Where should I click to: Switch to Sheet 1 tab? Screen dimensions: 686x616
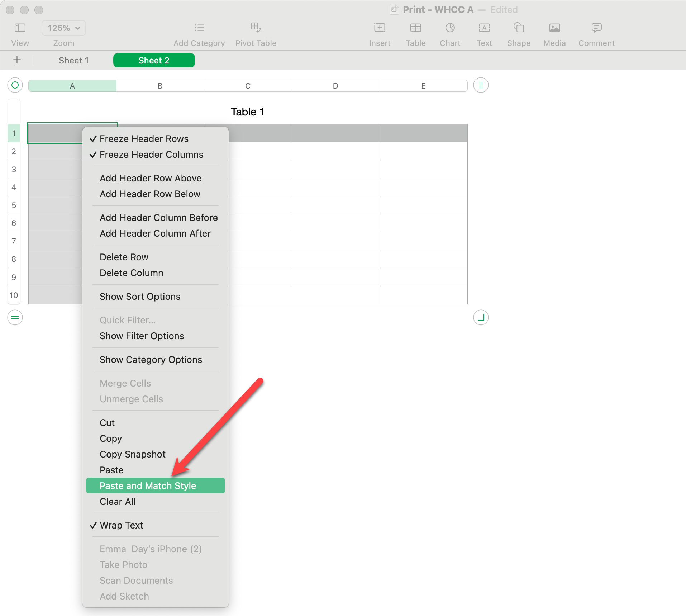tap(73, 61)
